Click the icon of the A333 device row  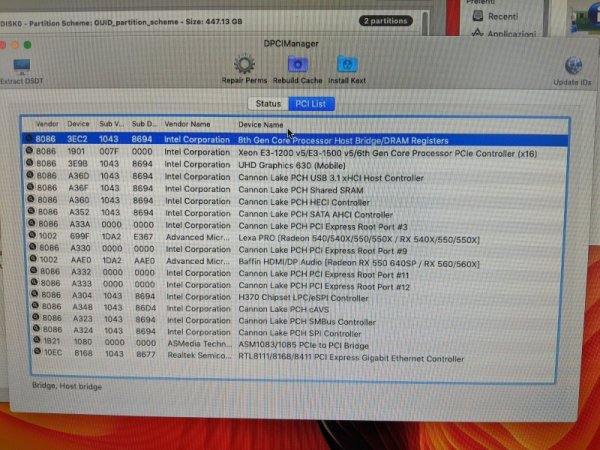tap(34, 282)
